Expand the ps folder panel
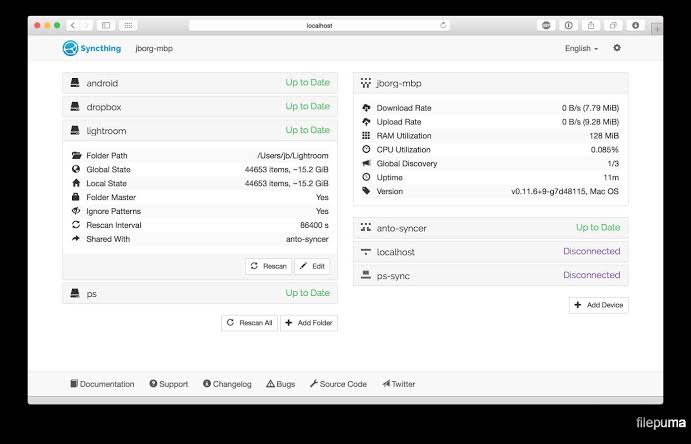This screenshot has height=444, width=691. click(x=200, y=293)
